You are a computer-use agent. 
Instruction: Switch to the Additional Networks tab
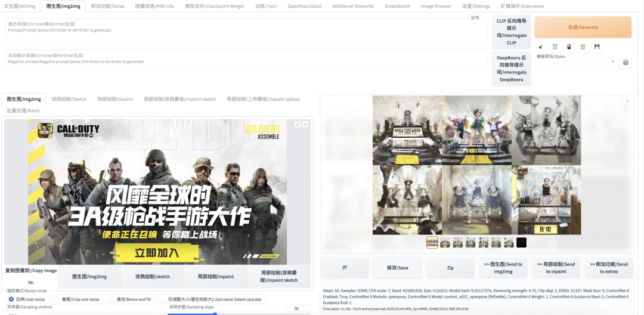[x=353, y=6]
